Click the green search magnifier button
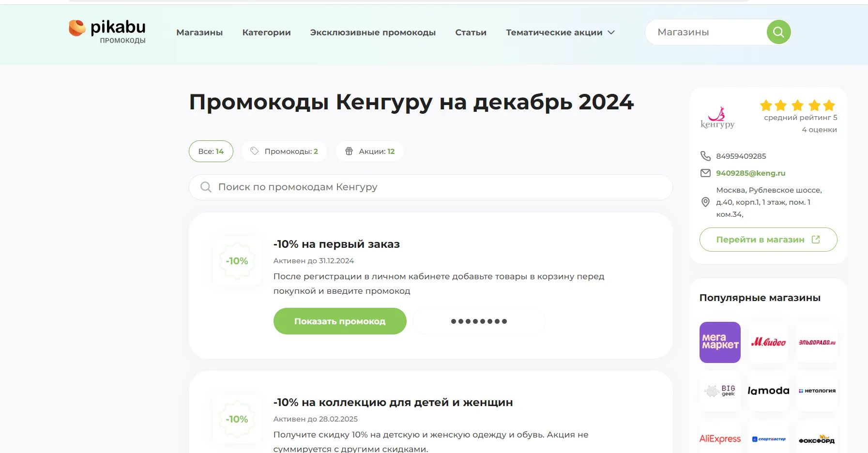The width and height of the screenshot is (868, 453). pos(778,32)
